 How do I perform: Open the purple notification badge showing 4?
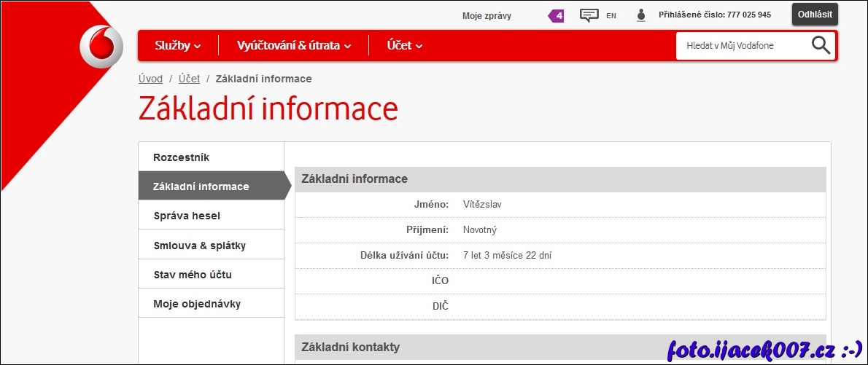(557, 15)
